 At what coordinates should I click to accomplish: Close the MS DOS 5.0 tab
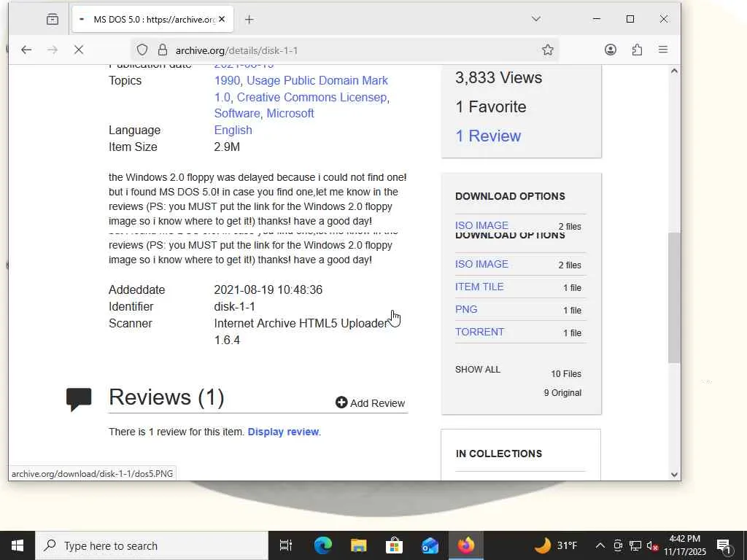coord(222,19)
